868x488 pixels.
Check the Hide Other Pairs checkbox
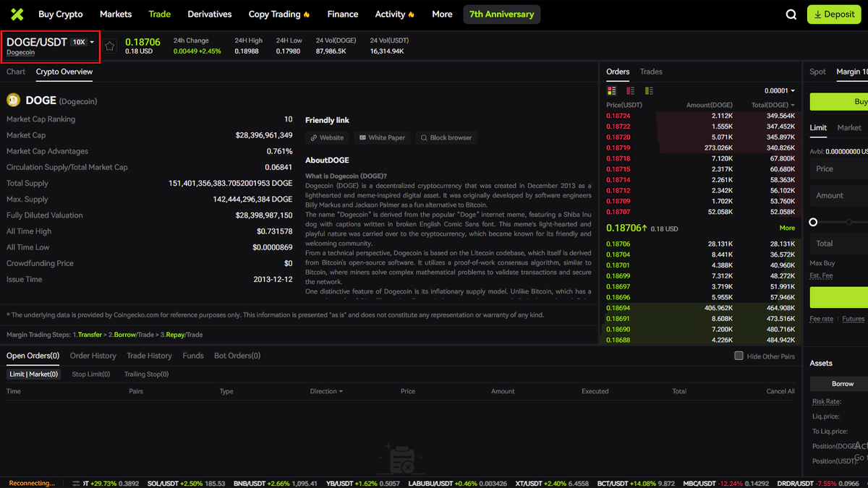[739, 356]
